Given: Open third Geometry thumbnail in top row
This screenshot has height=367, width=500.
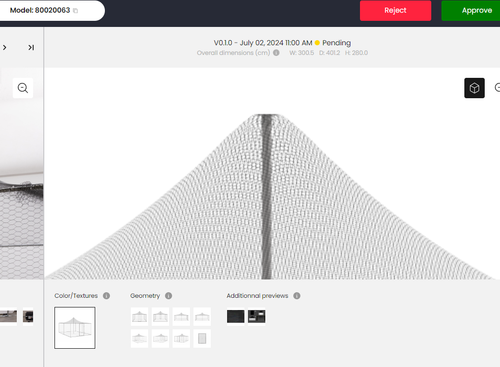Looking at the screenshot, I should 181,317.
